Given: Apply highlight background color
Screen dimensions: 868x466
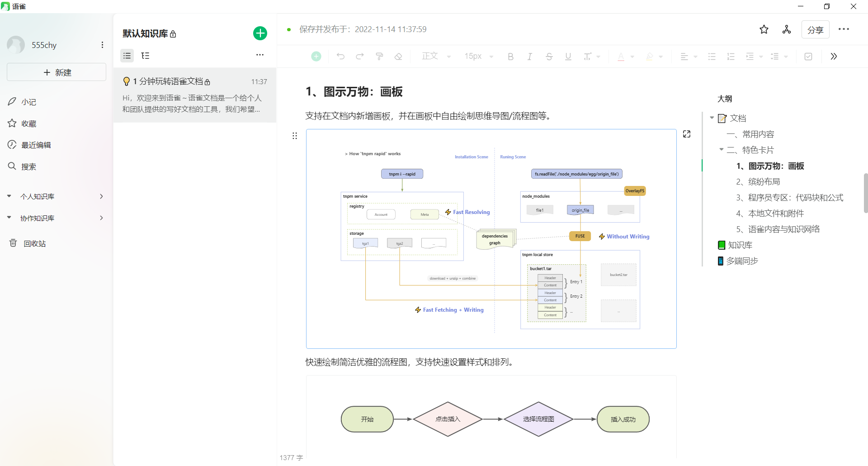Looking at the screenshot, I should (650, 56).
